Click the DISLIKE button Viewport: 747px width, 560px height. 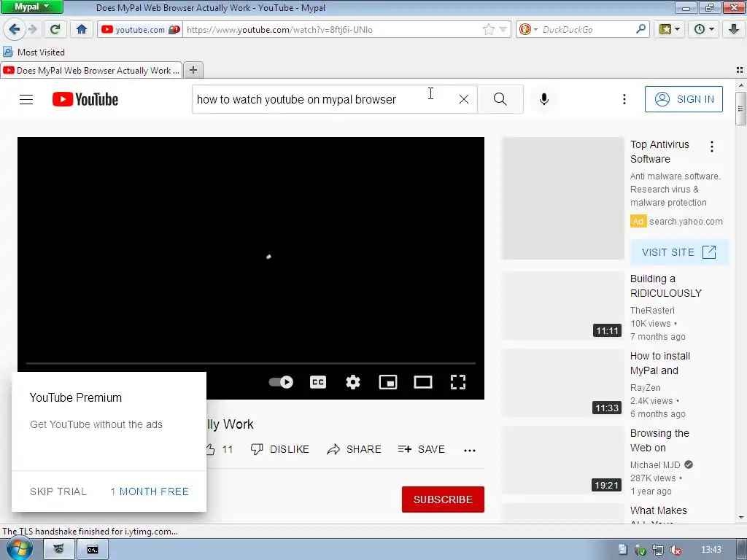point(280,449)
